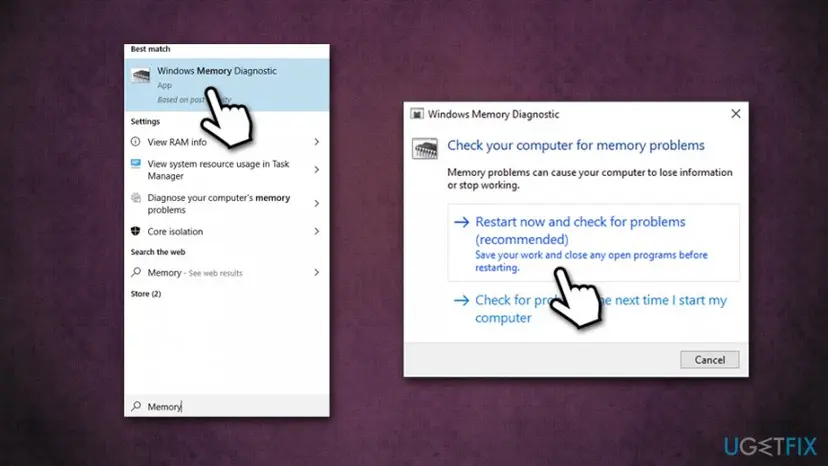Expand the Task Manager result chevron
This screenshot has height=466, width=828.
pyautogui.click(x=316, y=170)
